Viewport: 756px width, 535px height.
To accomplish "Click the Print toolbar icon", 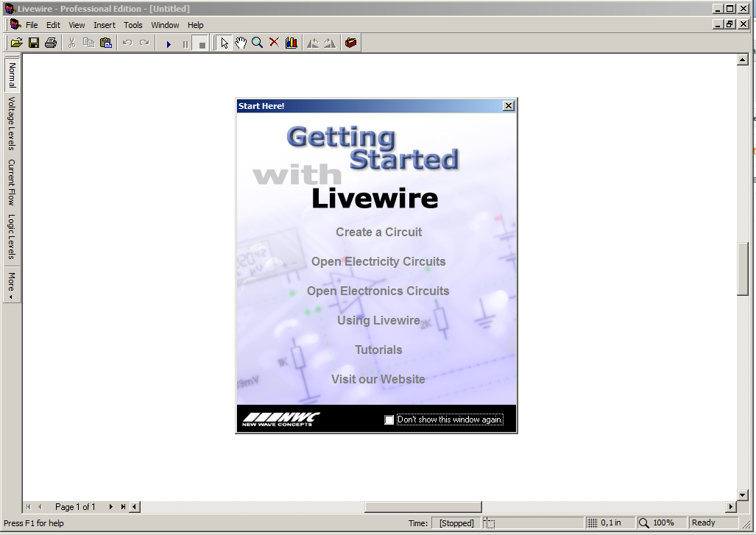I will coord(51,43).
